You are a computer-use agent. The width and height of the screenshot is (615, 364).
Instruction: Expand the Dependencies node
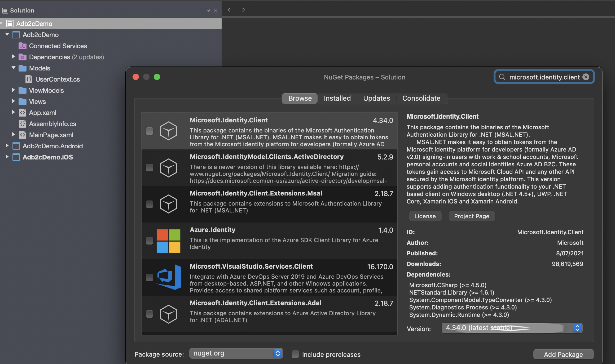(x=13, y=57)
